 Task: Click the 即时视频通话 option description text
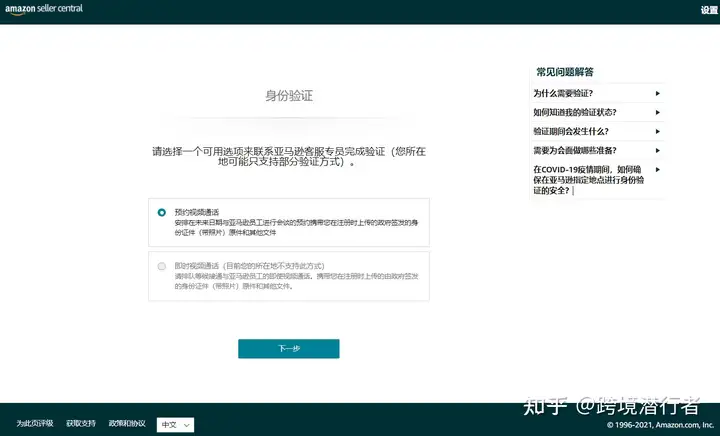(296, 281)
